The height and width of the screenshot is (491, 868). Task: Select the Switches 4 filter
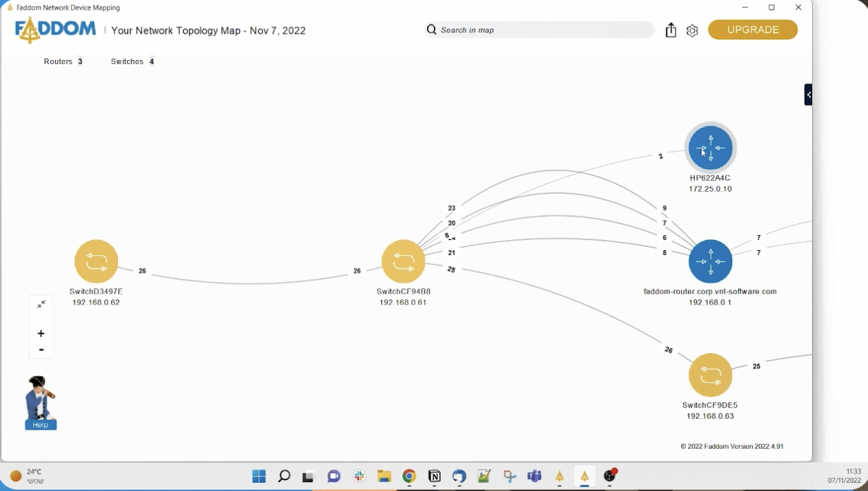pos(132,61)
